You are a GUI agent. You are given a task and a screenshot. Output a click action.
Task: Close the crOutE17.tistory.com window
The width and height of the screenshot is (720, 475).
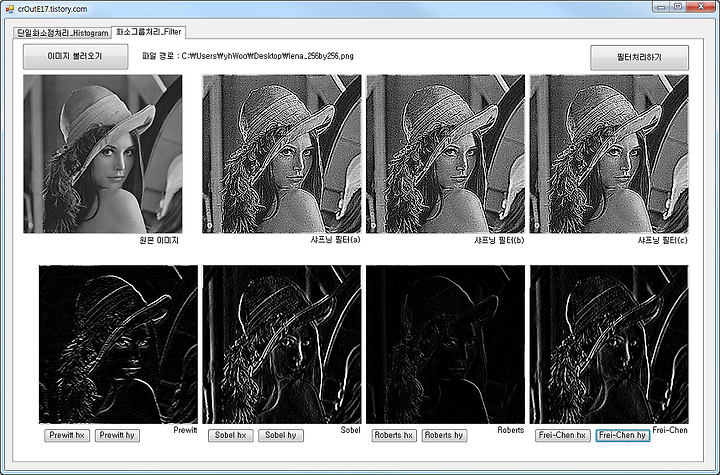coord(701,7)
